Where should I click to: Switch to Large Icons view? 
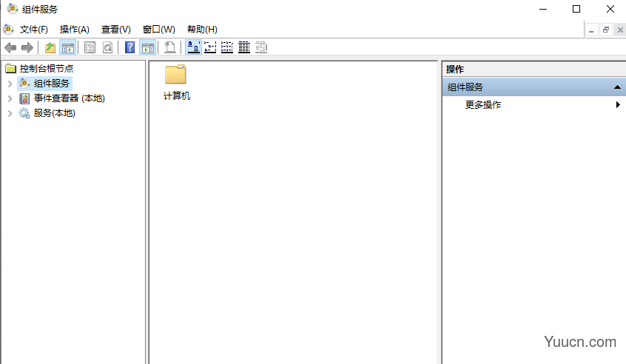click(x=193, y=47)
